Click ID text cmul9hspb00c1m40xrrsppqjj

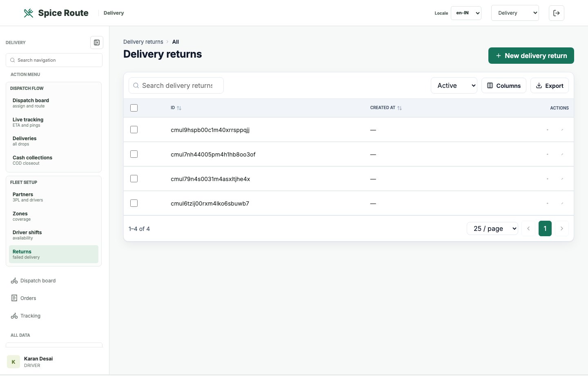(210, 130)
